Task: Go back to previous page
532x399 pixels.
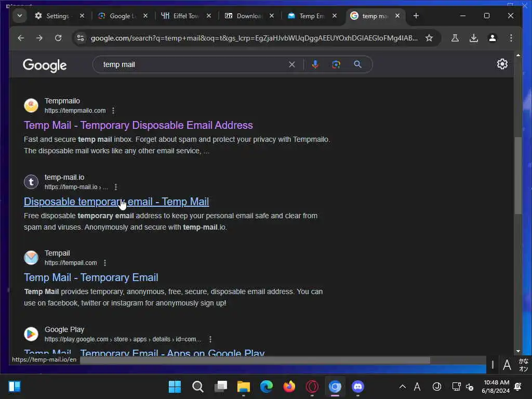Action: (21, 38)
